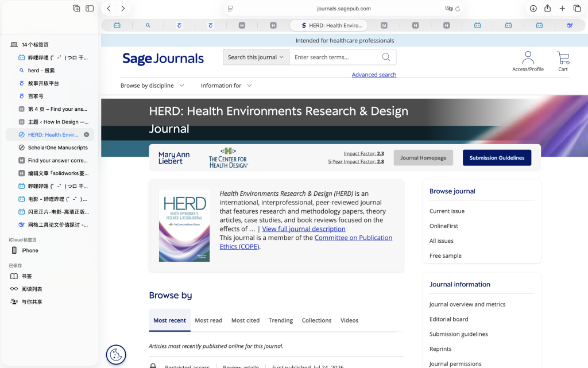
Task: Expand the Browse by discipline menu
Action: [x=152, y=86]
